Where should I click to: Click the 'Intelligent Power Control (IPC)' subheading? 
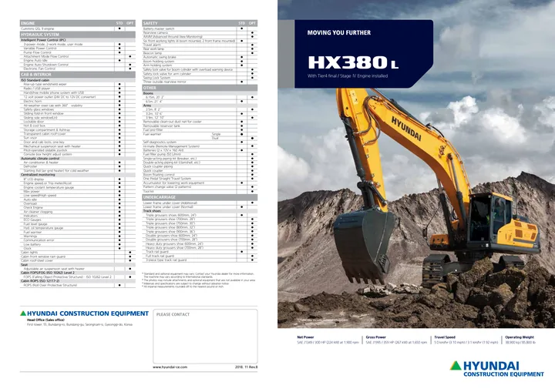click(x=78, y=40)
